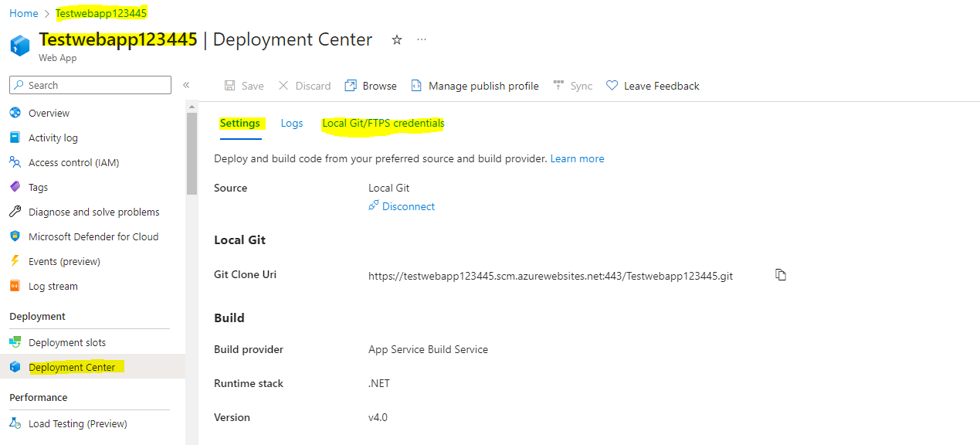
Task: Click the Git Clone Uri URL text
Action: [x=551, y=276]
